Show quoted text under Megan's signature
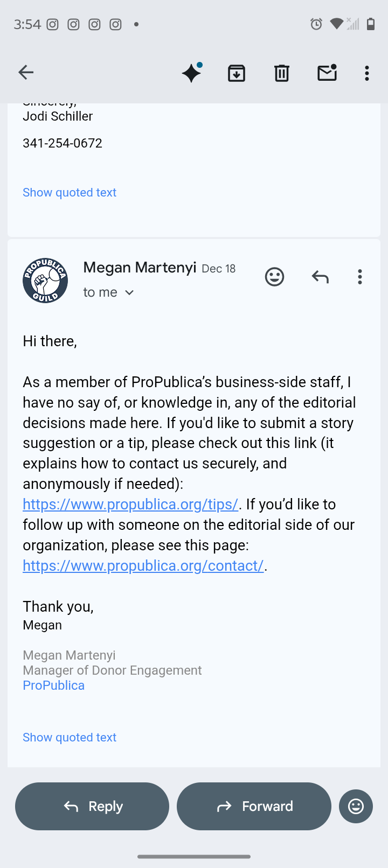 click(70, 738)
